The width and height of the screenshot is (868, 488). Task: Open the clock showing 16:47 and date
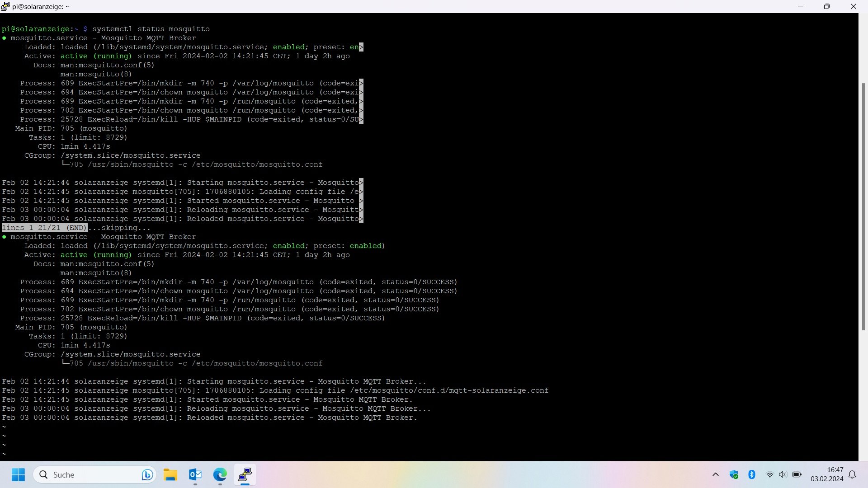[x=827, y=474]
